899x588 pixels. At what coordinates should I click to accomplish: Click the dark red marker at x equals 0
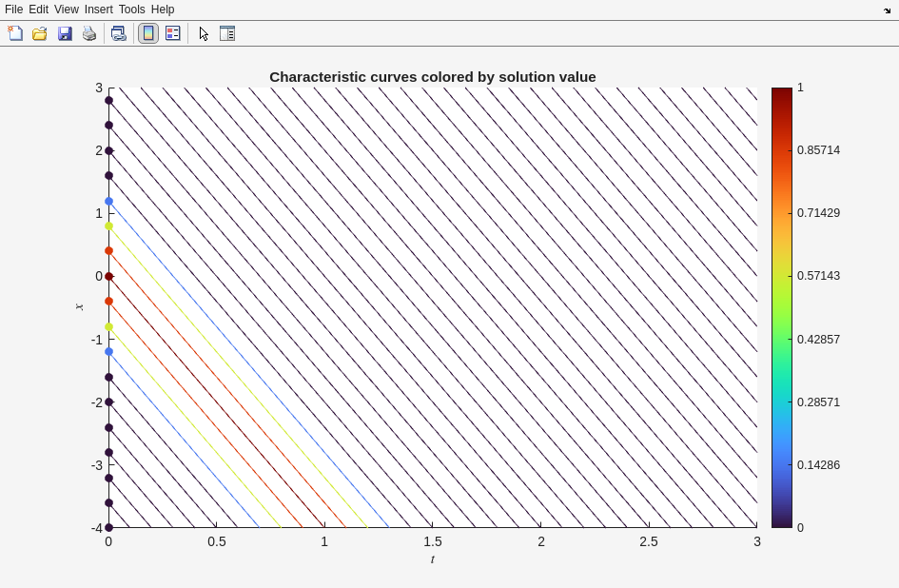click(109, 276)
